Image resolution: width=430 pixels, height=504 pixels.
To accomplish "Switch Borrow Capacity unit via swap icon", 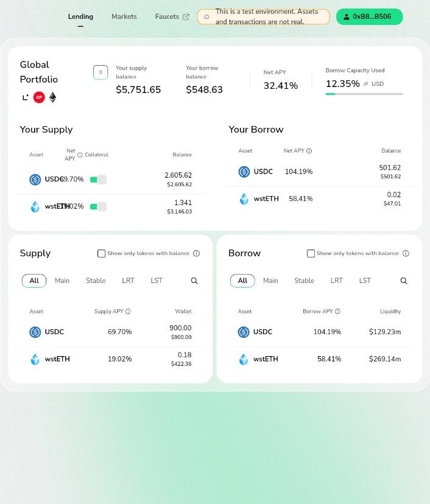I will click(366, 84).
